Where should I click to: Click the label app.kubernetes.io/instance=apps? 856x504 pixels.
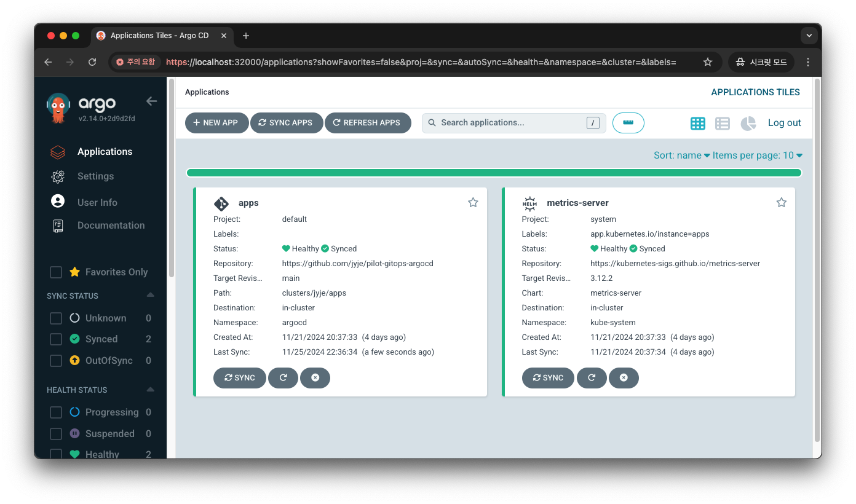(651, 234)
